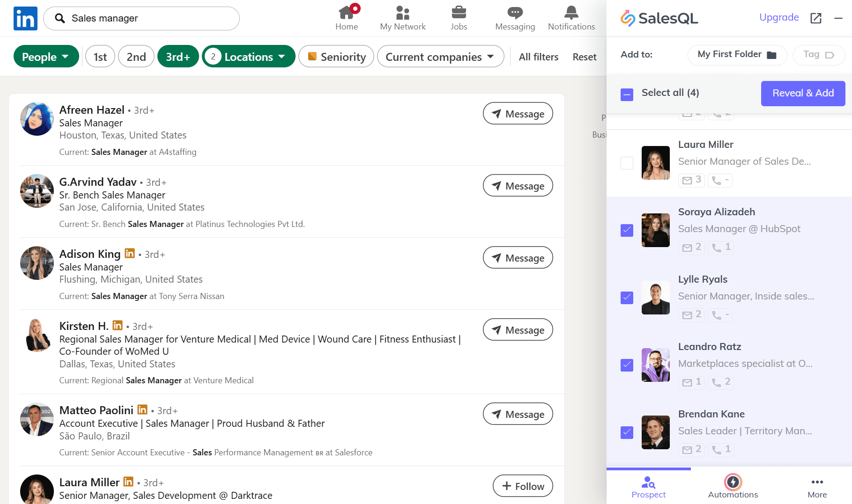
Task: Pop out SalesQL panel in new window
Action: click(x=815, y=18)
